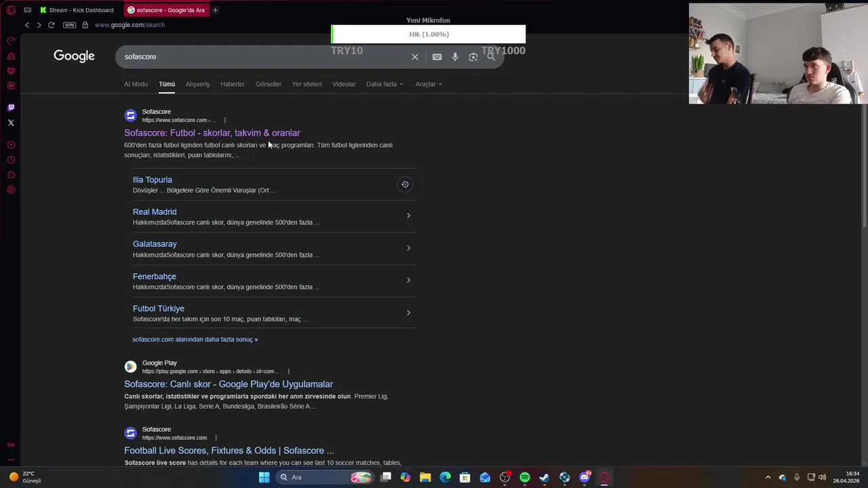Screen dimensions: 868x488
Task: Open the Videolar results tab
Action: 344,84
